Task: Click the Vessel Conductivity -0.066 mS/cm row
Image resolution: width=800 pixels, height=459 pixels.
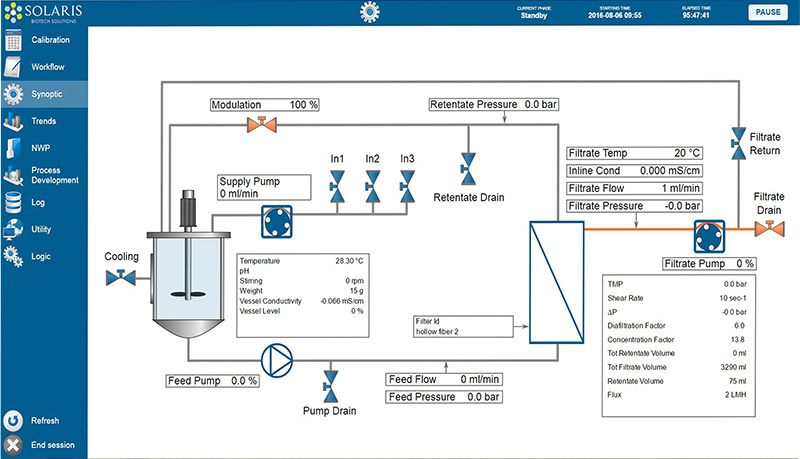Action: [302, 301]
